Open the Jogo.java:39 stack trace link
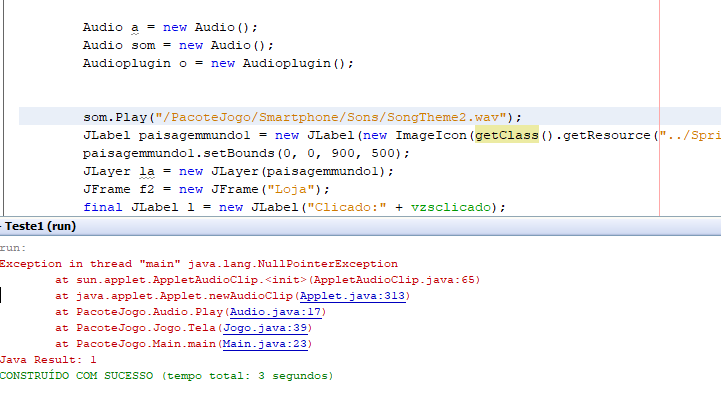The width and height of the screenshot is (721, 406). pos(265,328)
